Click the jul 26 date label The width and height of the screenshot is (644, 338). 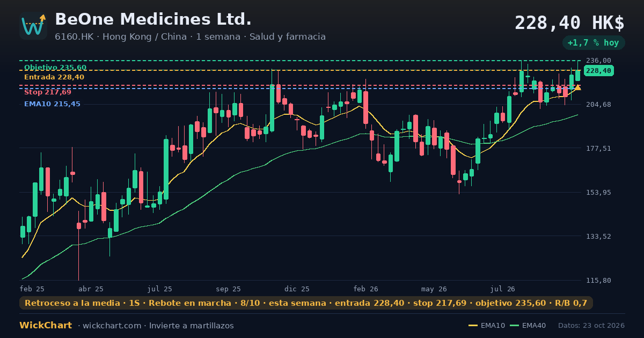tap(503, 289)
